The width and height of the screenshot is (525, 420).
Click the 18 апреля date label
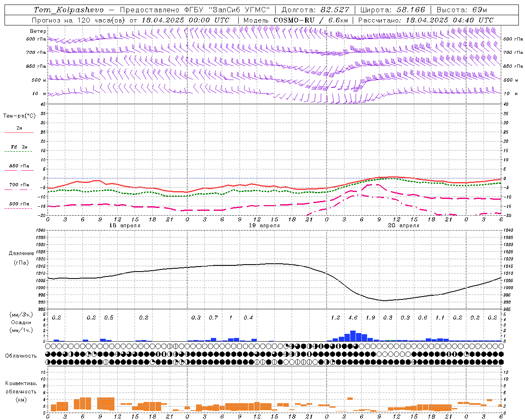(x=125, y=226)
